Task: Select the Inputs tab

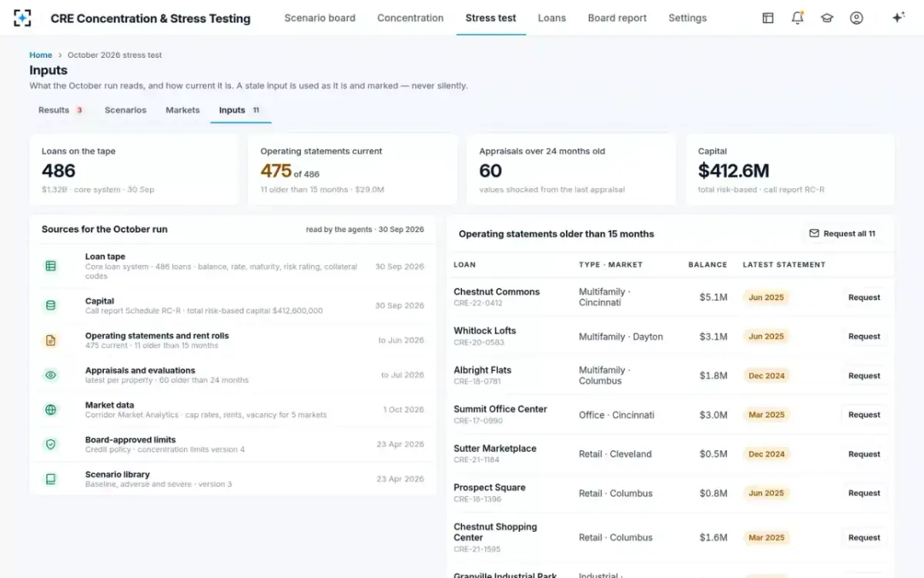Action: tap(240, 110)
